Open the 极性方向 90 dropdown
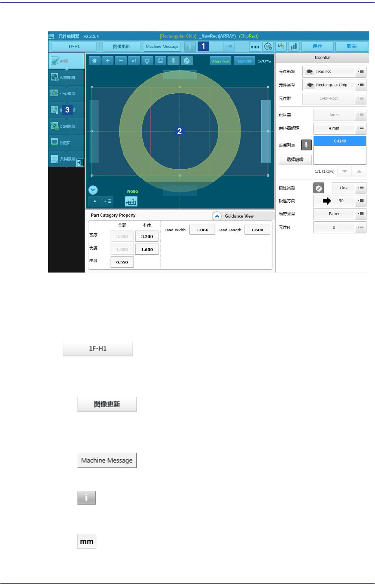This screenshot has height=588, width=375. tap(361, 201)
